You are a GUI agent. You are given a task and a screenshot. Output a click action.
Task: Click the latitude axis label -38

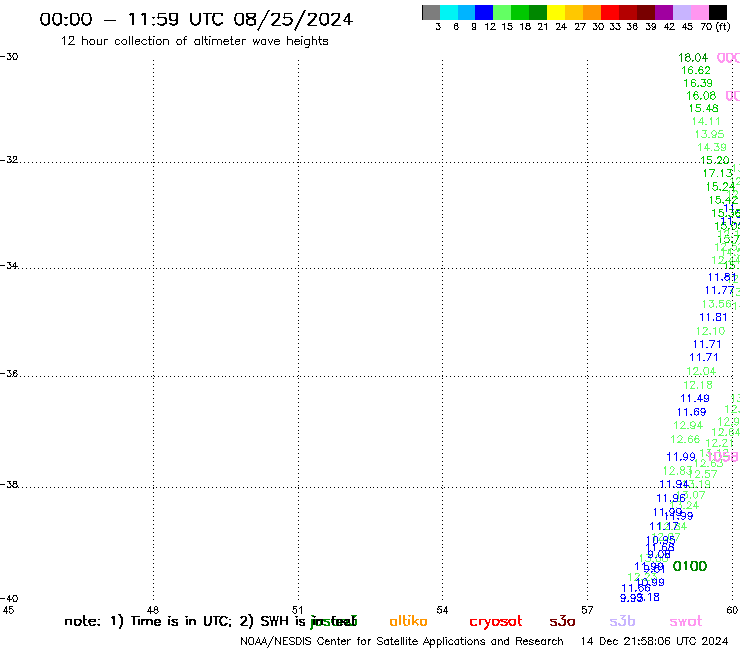coord(9,484)
